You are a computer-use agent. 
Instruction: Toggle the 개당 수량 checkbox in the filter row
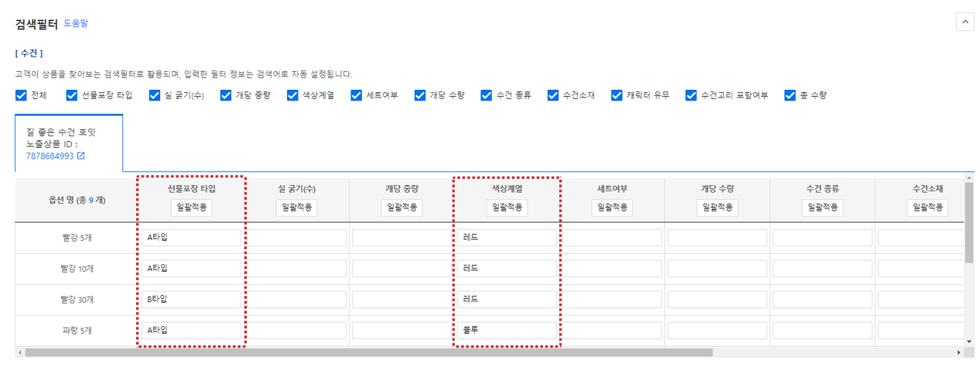[420, 95]
